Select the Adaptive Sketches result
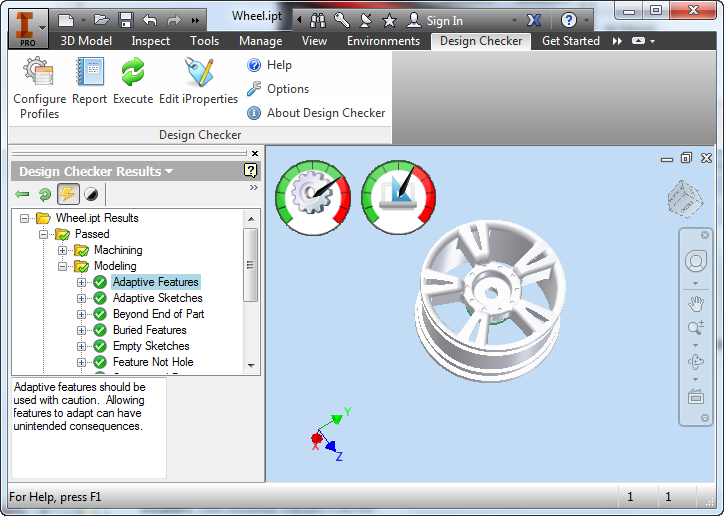This screenshot has width=724, height=516. [x=157, y=298]
